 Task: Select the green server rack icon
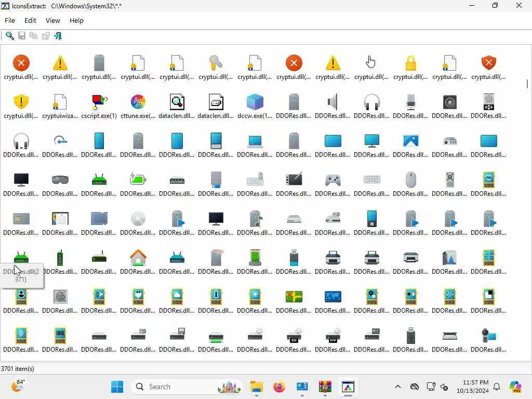(255, 258)
